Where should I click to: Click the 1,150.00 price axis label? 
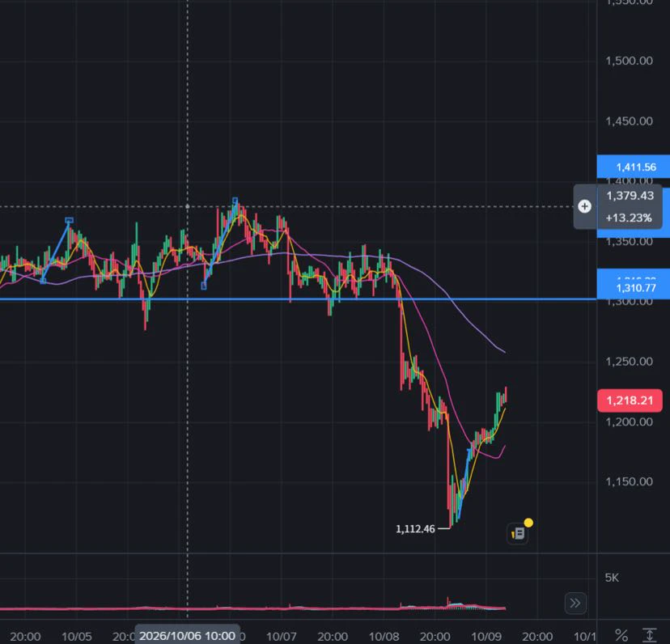[629, 481]
